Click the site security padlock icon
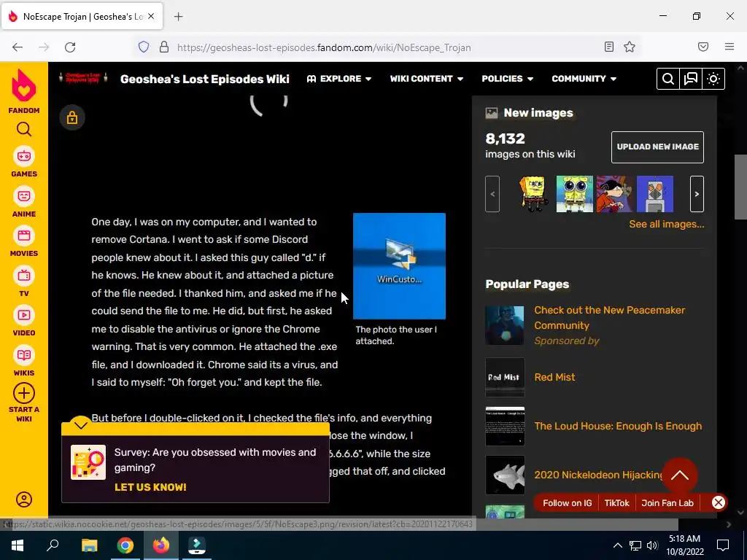The width and height of the screenshot is (747, 560). pyautogui.click(x=164, y=47)
